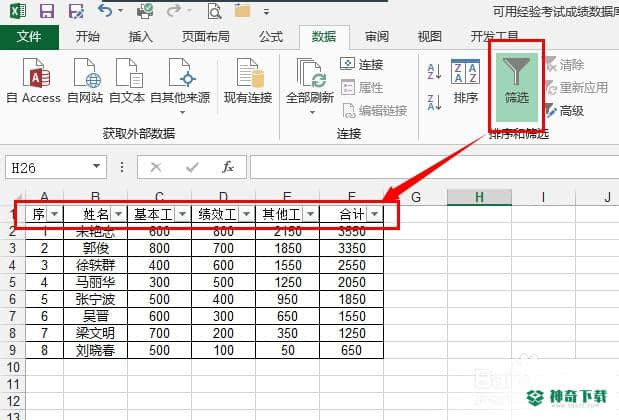Switch to the 审阅 tab
Image resolution: width=619 pixels, height=420 pixels.
(377, 37)
